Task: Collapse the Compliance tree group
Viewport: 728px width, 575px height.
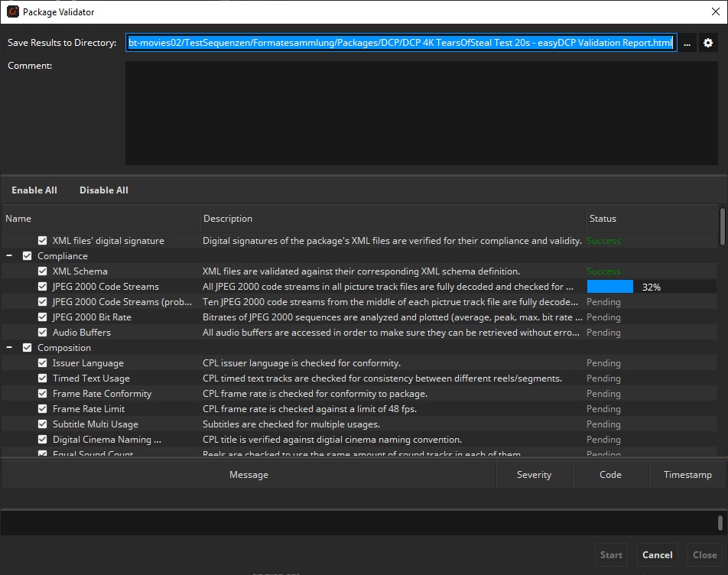Action: (x=9, y=256)
